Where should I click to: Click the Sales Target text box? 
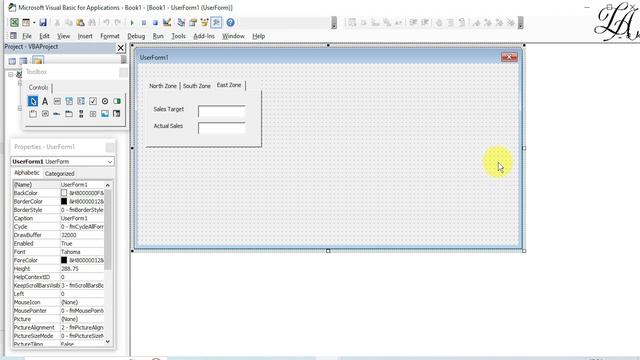pos(222,111)
